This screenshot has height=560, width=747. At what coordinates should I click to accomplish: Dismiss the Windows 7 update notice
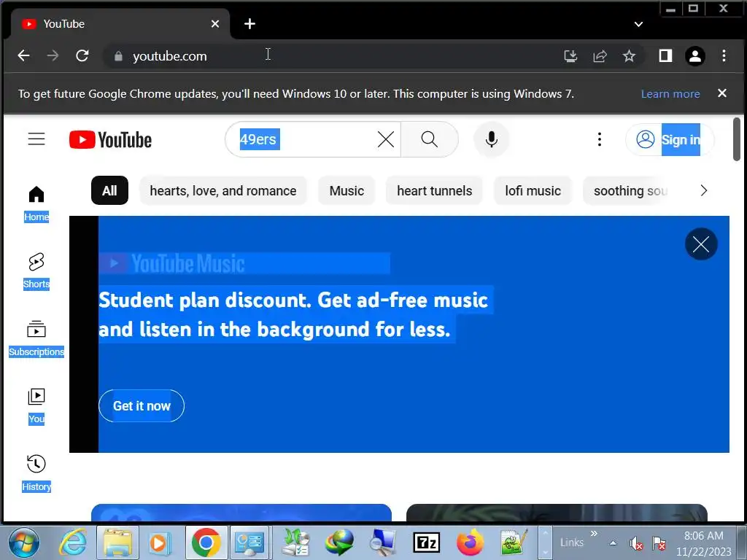[x=722, y=93]
